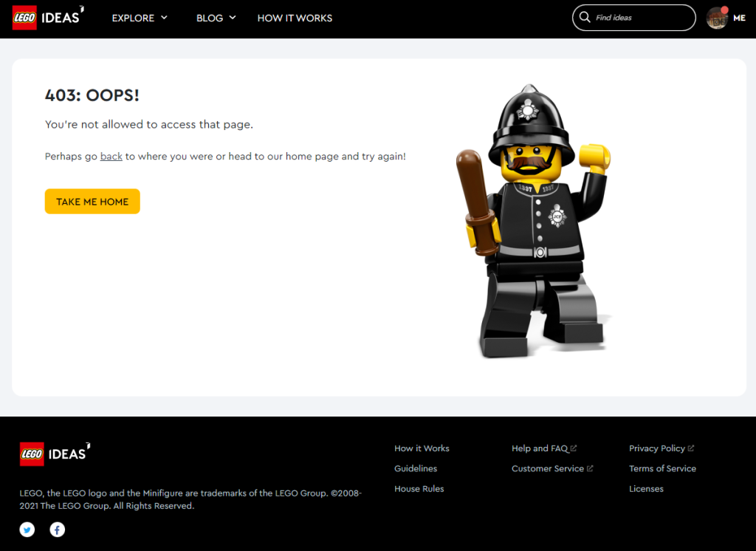756x551 pixels.
Task: Open the Facebook social icon
Action: (x=57, y=530)
